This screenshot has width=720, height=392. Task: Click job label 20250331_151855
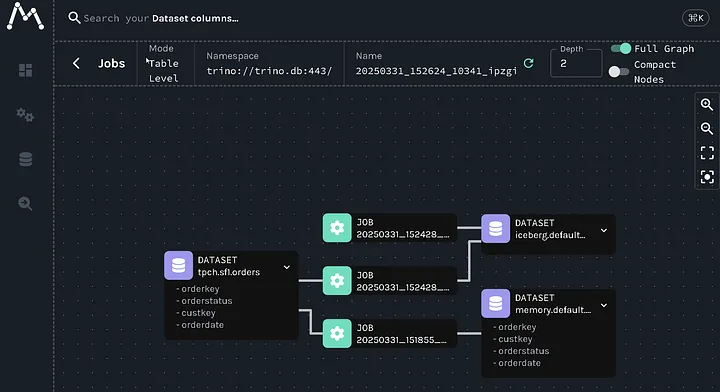tap(401, 340)
